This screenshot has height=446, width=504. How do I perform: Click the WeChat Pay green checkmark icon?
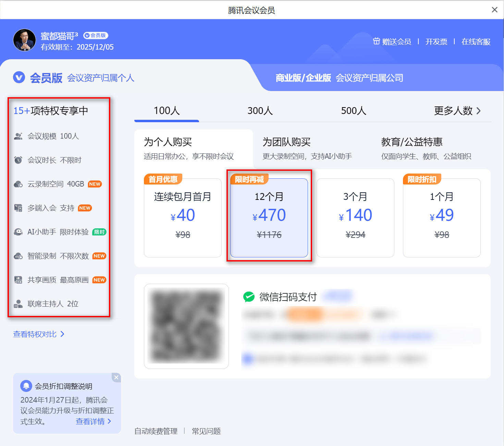(249, 297)
